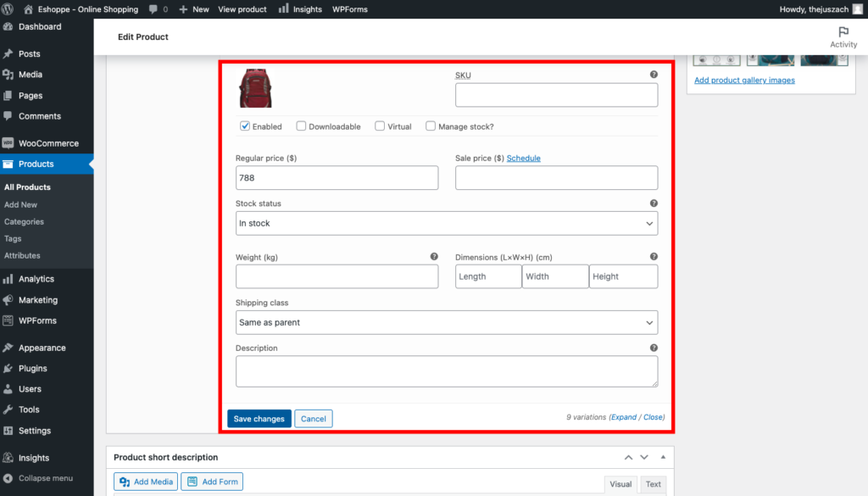Click the Regular price input field
868x496 pixels.
click(337, 177)
